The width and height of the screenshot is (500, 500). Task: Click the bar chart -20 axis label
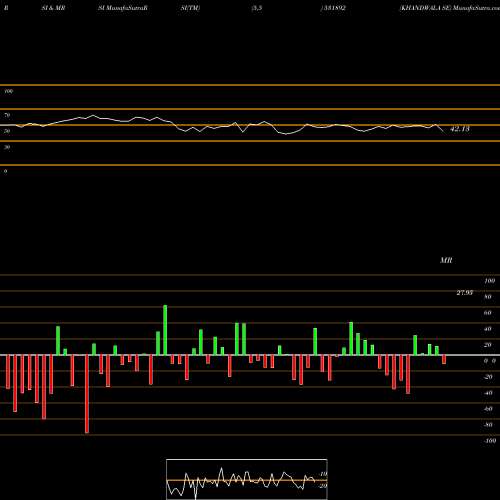click(488, 377)
